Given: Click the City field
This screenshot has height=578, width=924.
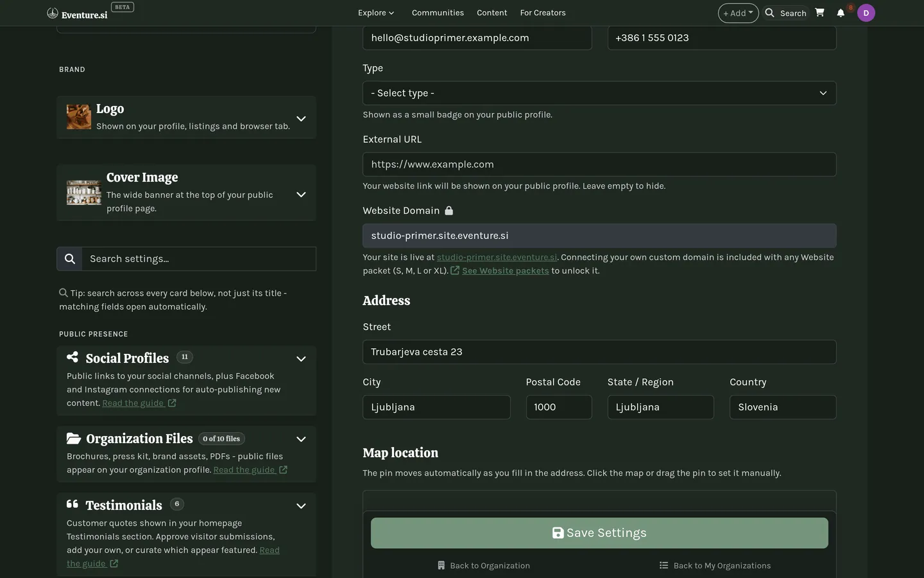Looking at the screenshot, I should click(436, 407).
